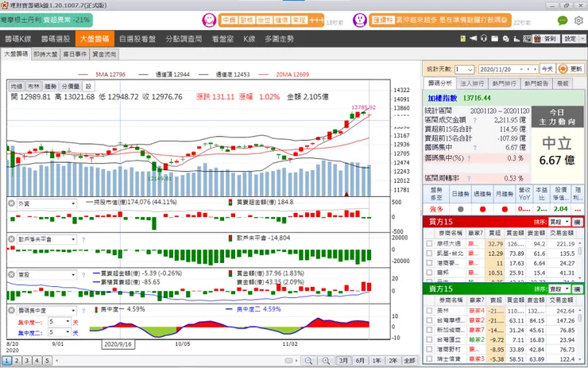
Task: Click the page 2 layout button
Action: click(17, 361)
